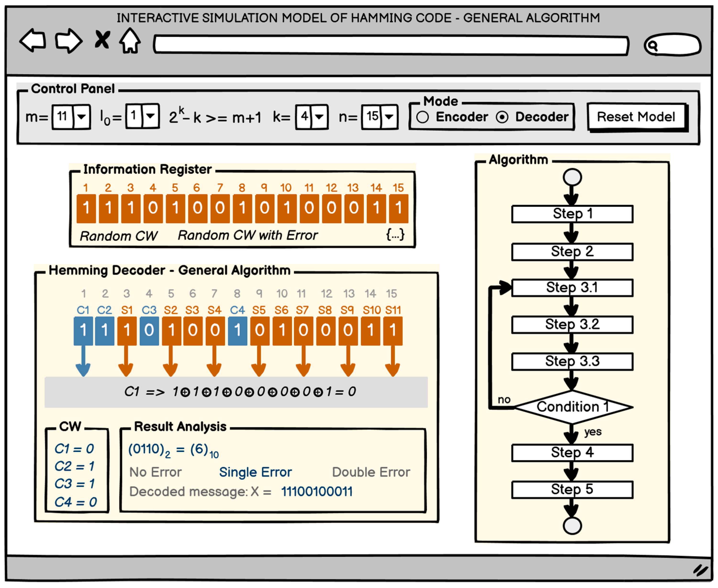Click the browser forward arrow icon
718x588 pixels.
pyautogui.click(x=69, y=41)
